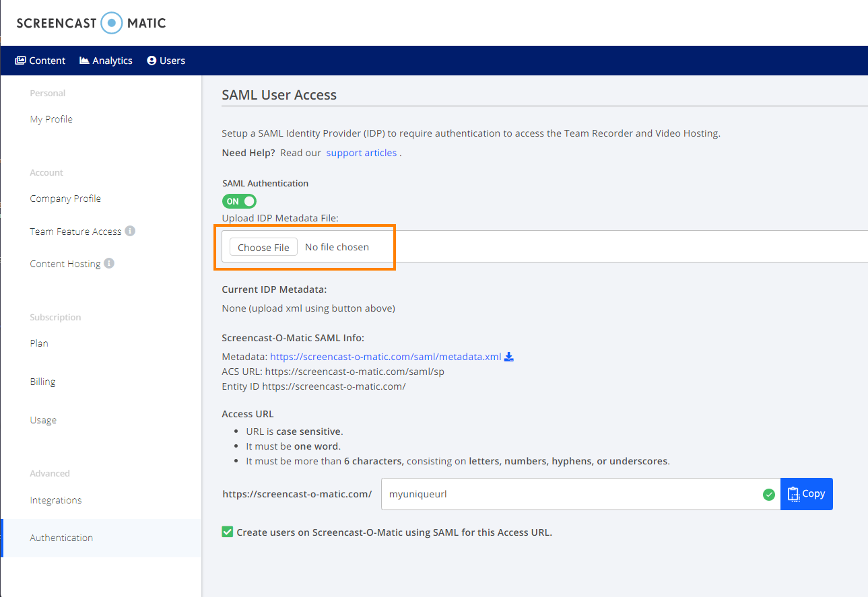This screenshot has height=597, width=868.
Task: Open Company Profile settings
Action: point(65,199)
